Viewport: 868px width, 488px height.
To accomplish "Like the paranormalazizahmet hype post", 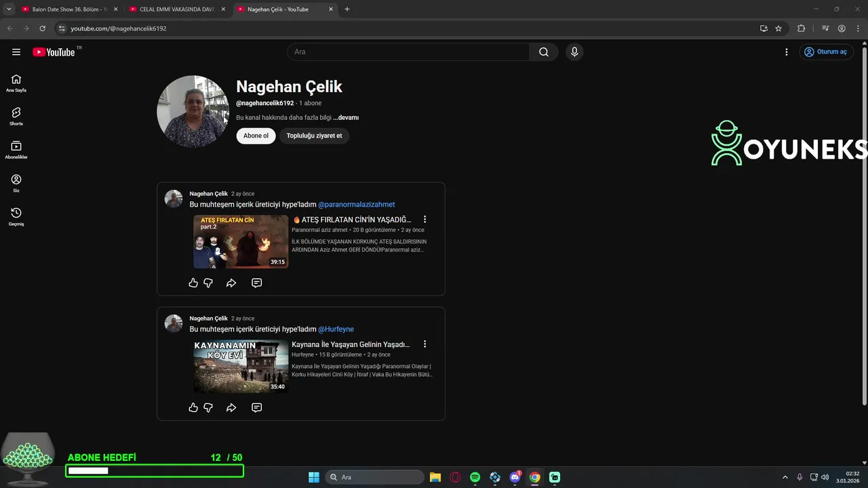I will click(193, 283).
